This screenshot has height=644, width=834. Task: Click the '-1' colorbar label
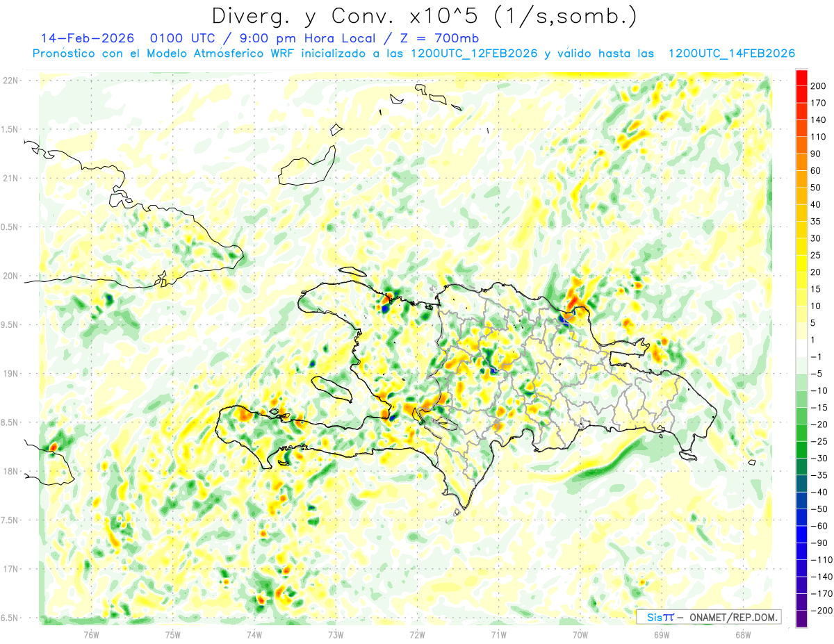[817, 356]
